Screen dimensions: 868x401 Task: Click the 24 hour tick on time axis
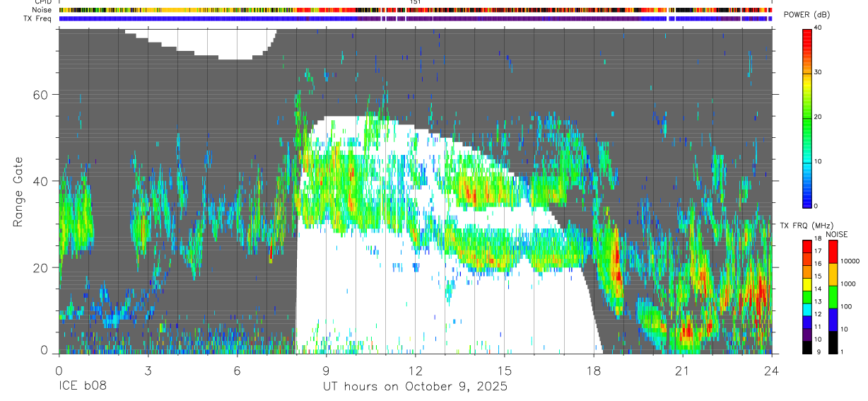(771, 371)
